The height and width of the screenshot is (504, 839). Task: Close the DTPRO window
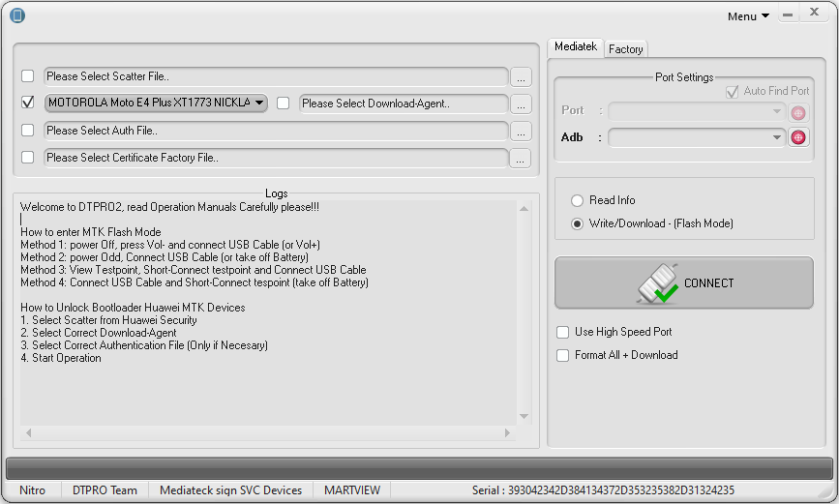(x=815, y=12)
